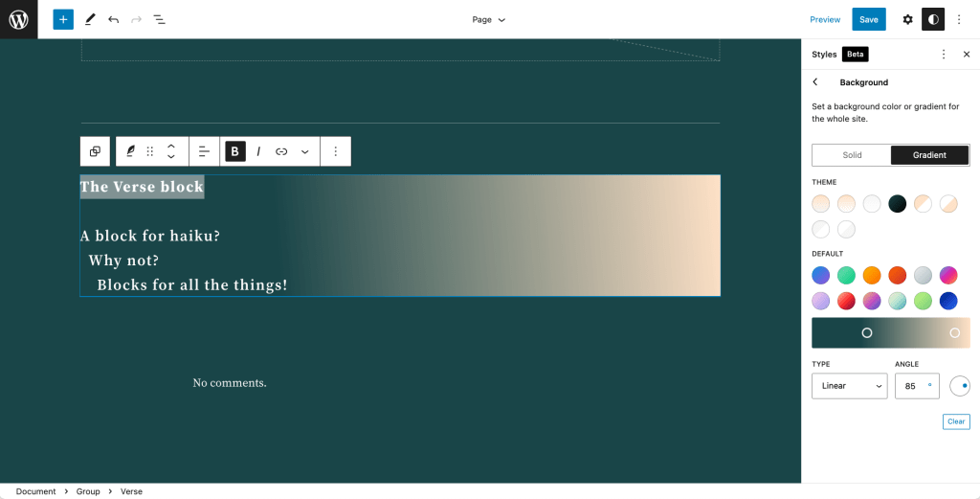Toggle the block inserter plus button
Screen dimensions: 980x499
tap(63, 19)
